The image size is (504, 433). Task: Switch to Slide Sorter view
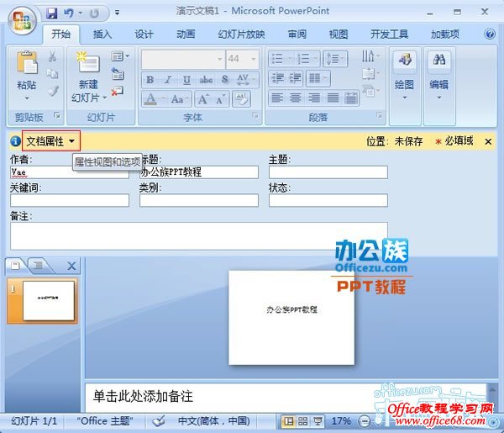302,421
